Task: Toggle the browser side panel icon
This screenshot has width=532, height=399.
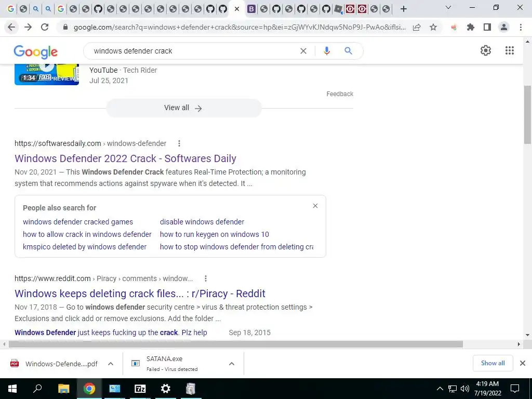Action: tap(487, 27)
